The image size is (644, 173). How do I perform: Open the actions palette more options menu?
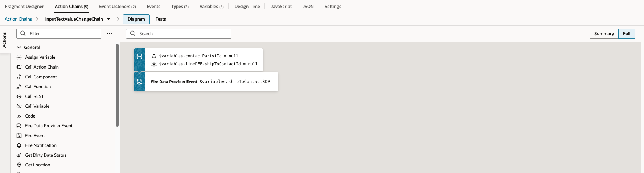coord(109,34)
